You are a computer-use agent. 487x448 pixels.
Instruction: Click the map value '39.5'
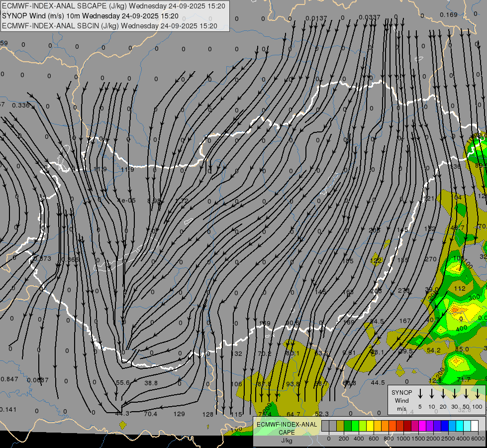tap(406, 351)
